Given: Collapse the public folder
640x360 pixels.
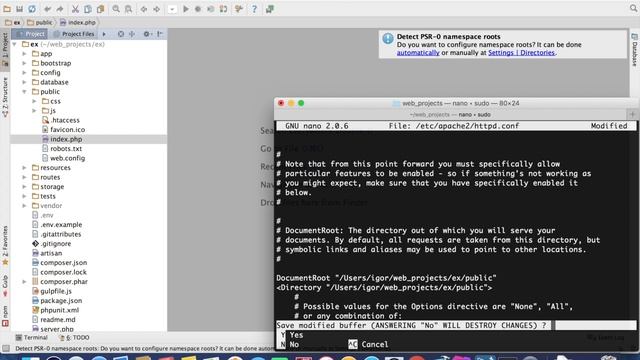Looking at the screenshot, I should 24,91.
